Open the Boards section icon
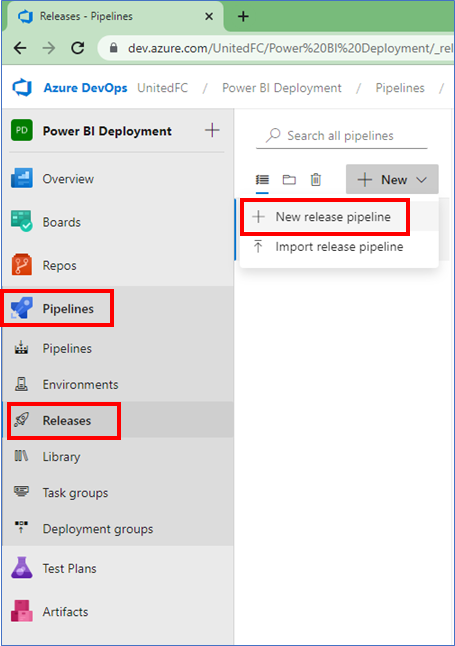455x646 pixels. click(x=21, y=221)
